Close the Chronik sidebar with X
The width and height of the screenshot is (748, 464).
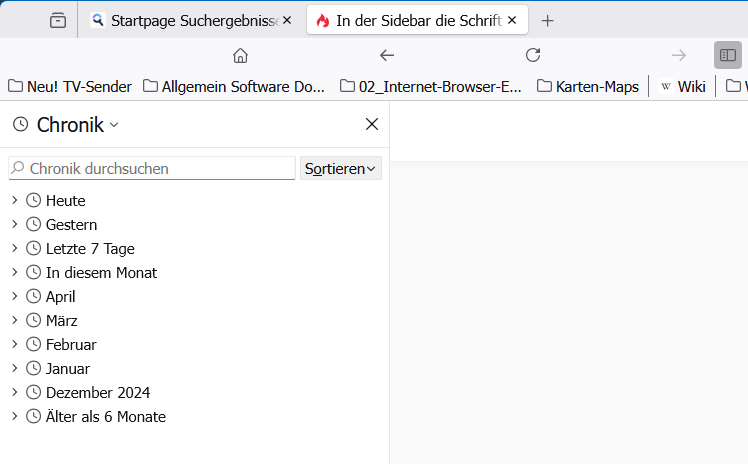[372, 124]
